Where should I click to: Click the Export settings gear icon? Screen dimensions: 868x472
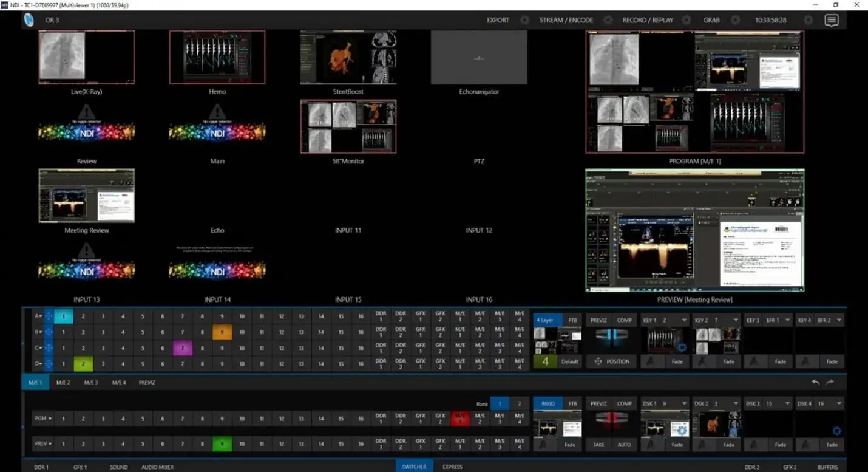(x=524, y=20)
